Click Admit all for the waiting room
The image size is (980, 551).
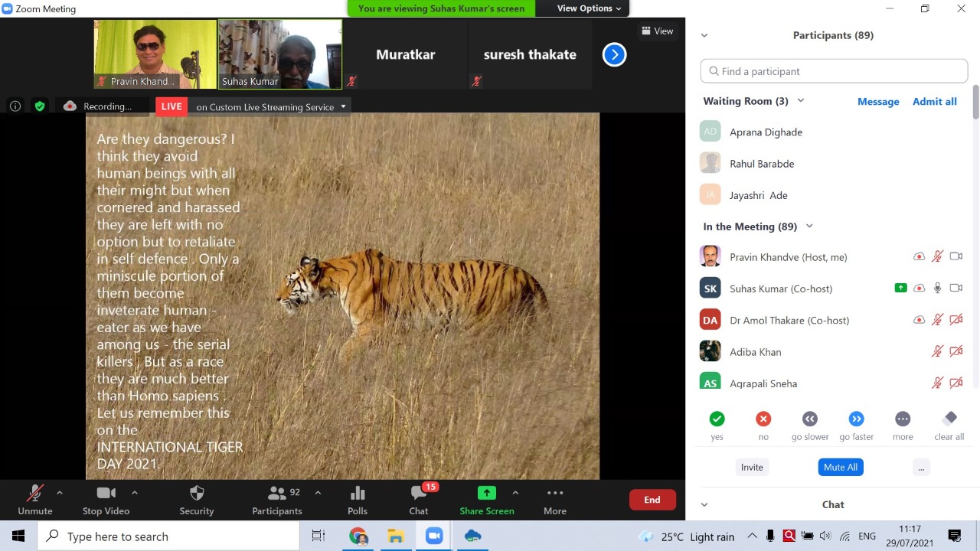pyautogui.click(x=934, y=102)
